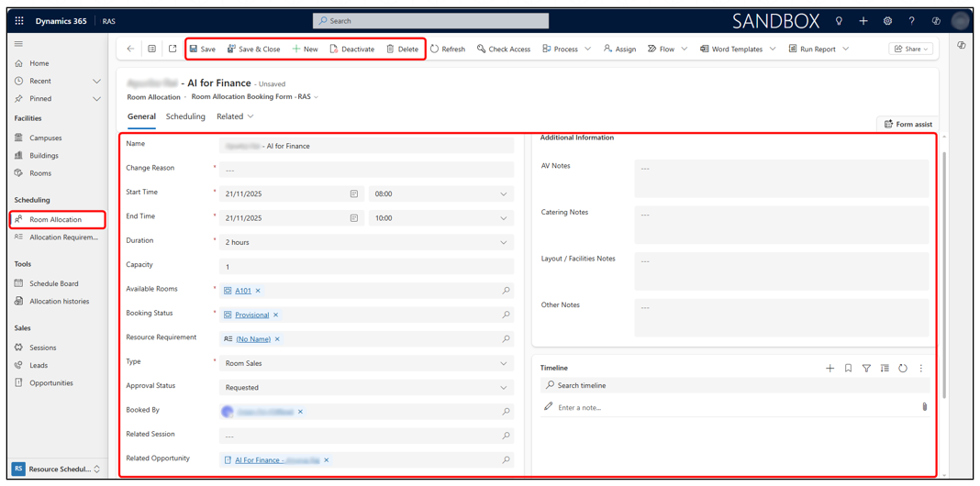Click the attachment paperclip in note box
Screen dimensions: 980x486
924,407
